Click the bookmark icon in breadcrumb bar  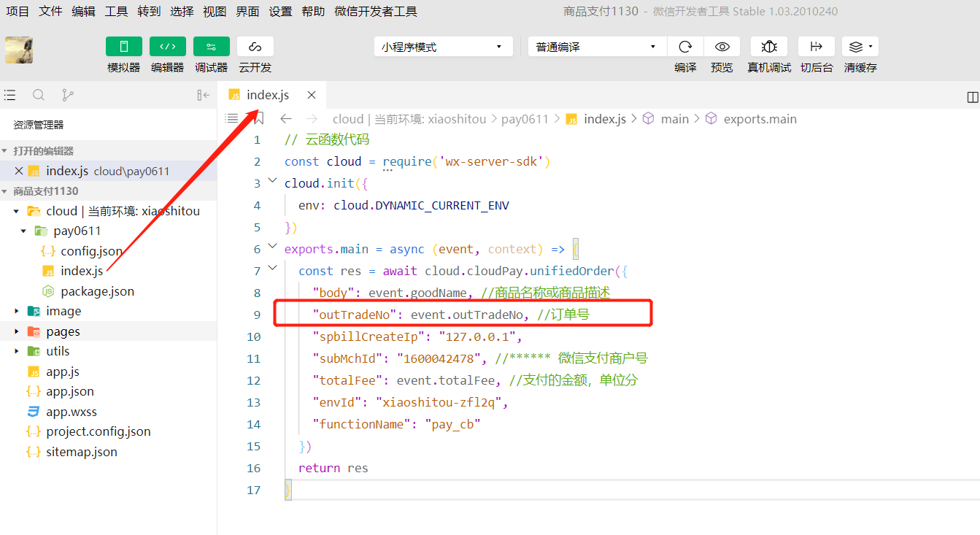258,118
